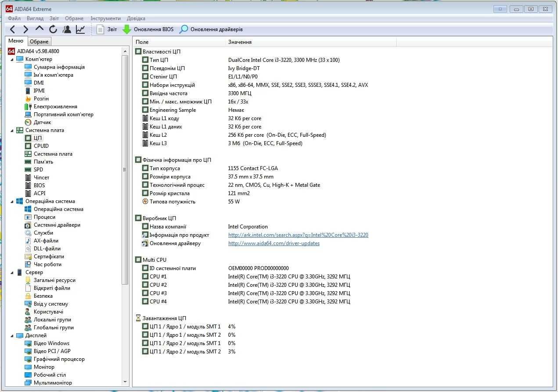Open the aida64.com driver-updates link
Image resolution: width=558 pixels, height=392 pixels.
(274, 243)
